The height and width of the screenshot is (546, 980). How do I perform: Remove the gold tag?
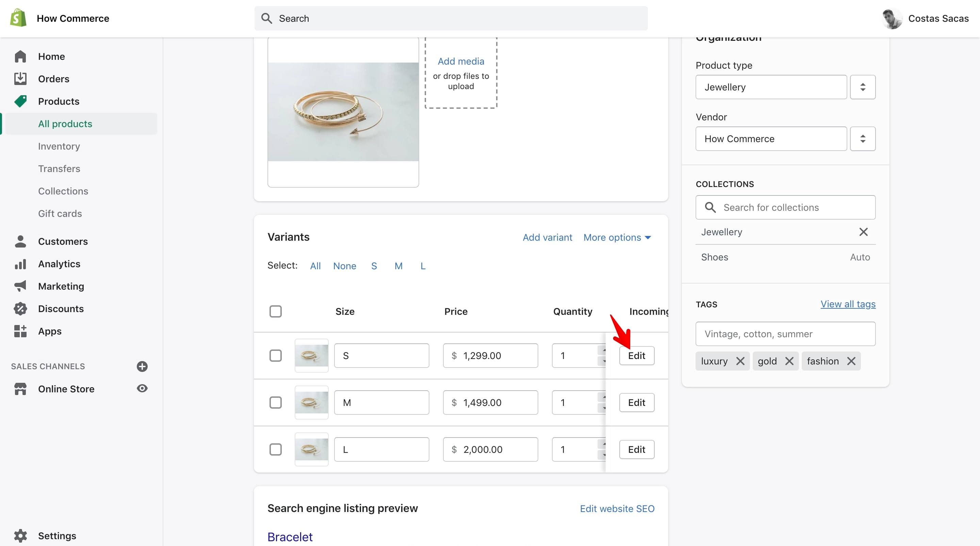pyautogui.click(x=789, y=361)
